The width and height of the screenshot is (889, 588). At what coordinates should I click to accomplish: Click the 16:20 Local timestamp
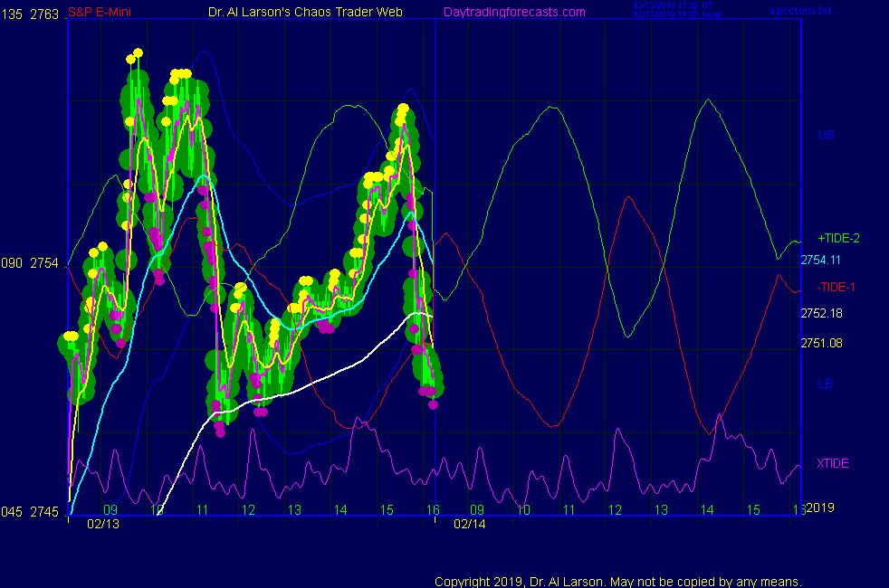coord(677,14)
